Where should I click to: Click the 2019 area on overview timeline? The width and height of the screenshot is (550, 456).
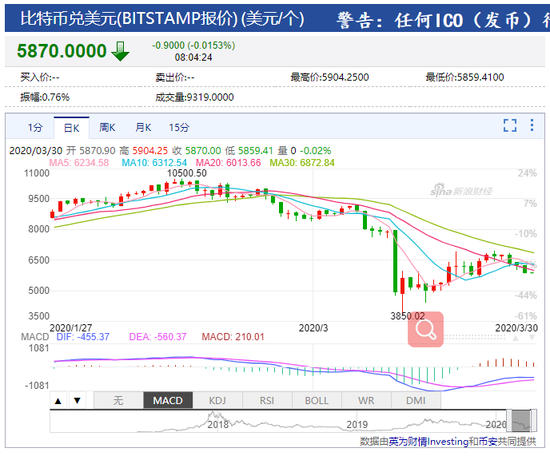coord(357,424)
